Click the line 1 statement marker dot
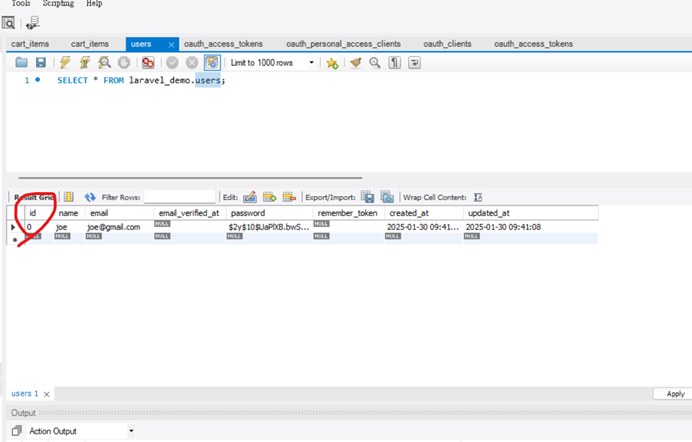This screenshot has height=442, width=692. (x=38, y=80)
